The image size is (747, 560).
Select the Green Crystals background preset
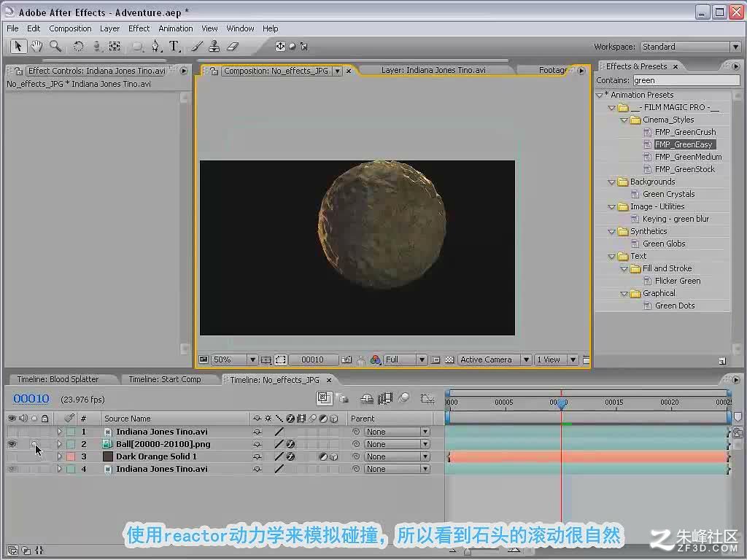pyautogui.click(x=668, y=194)
